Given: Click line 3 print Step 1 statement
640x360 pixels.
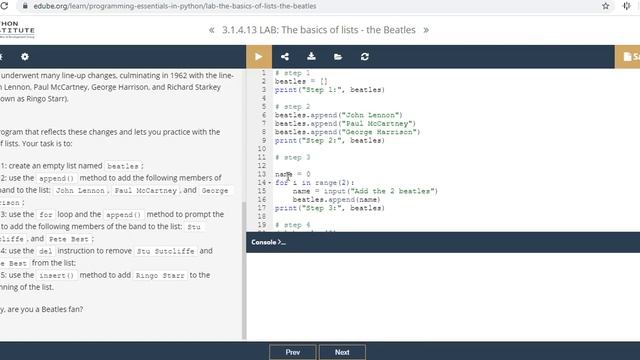Looking at the screenshot, I should click(x=330, y=90).
